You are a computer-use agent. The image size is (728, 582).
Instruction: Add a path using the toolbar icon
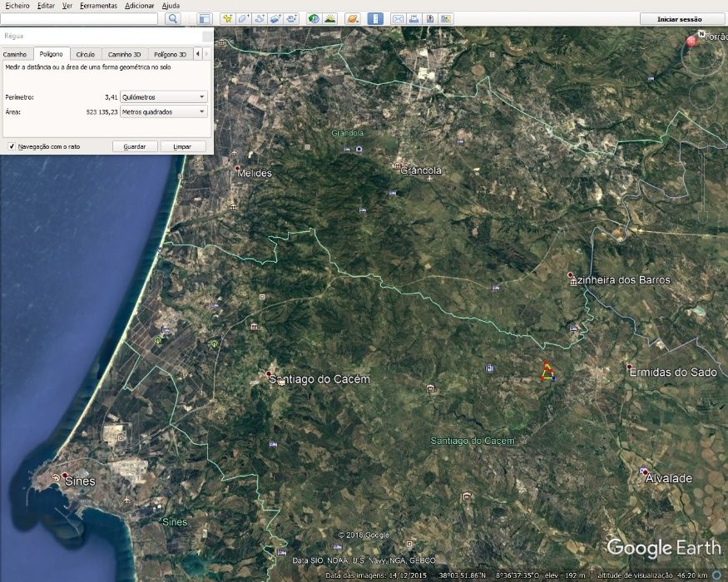(260, 18)
